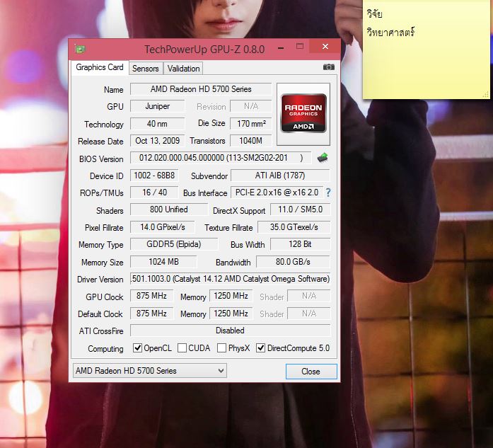Click the Bus Width field 128 Bit
The height and width of the screenshot is (448, 493).
pyautogui.click(x=301, y=244)
